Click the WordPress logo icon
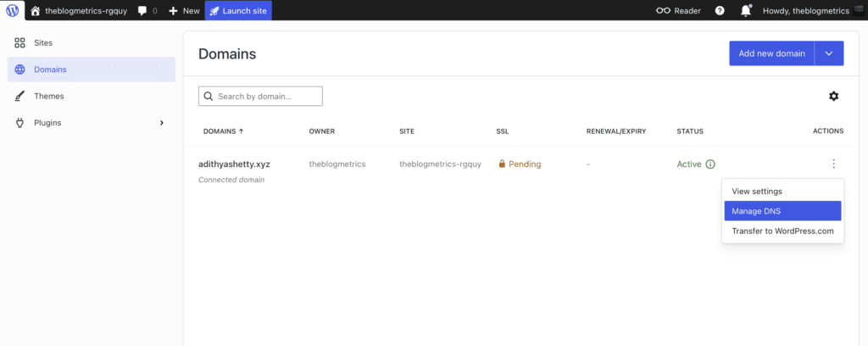 12,10
